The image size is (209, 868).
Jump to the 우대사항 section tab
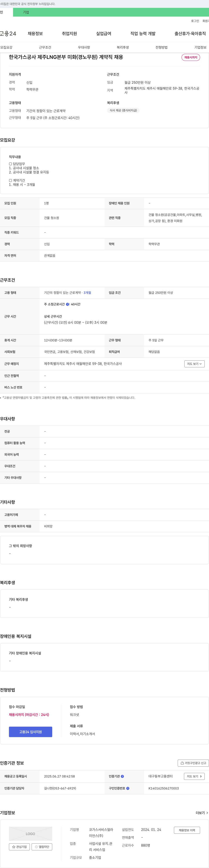[84, 48]
